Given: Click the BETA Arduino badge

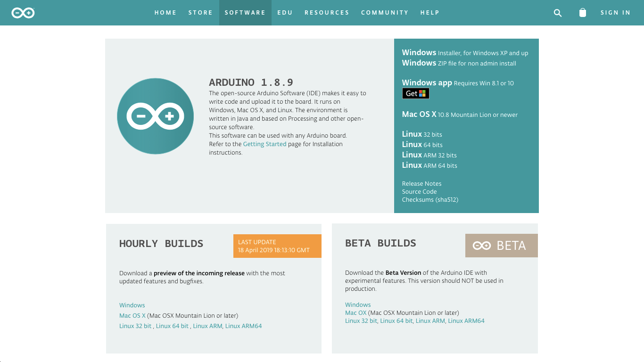Looking at the screenshot, I should (501, 245).
